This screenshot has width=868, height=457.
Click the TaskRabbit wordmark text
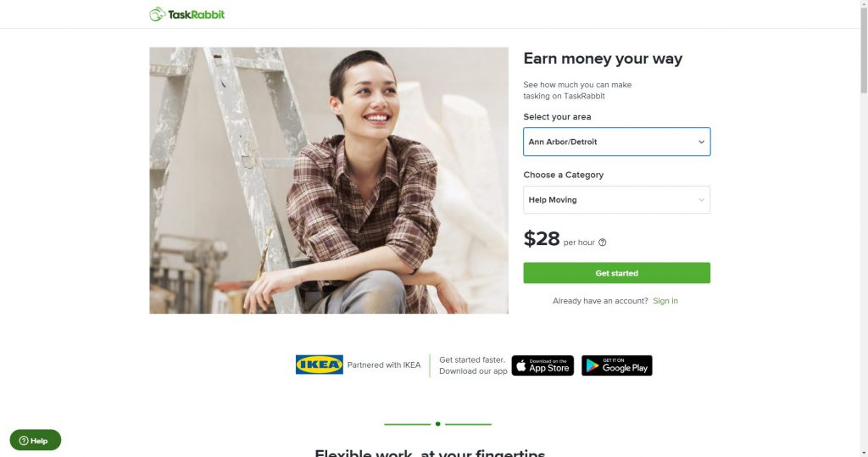tap(197, 15)
